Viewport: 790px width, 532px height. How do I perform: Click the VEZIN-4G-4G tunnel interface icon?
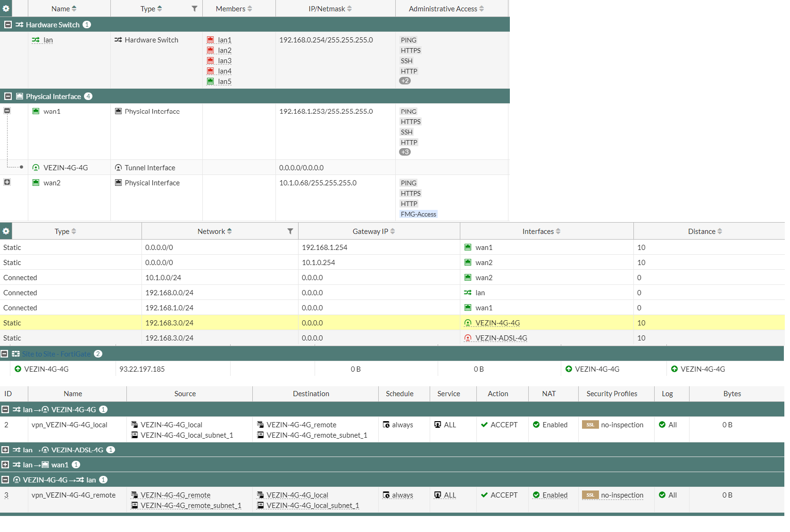tap(36, 168)
